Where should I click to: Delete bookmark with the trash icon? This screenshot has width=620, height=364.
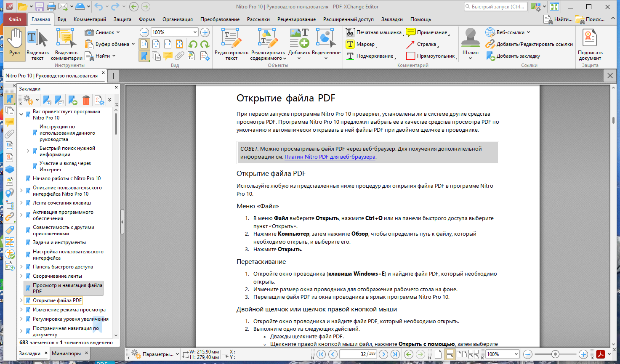[x=86, y=100]
